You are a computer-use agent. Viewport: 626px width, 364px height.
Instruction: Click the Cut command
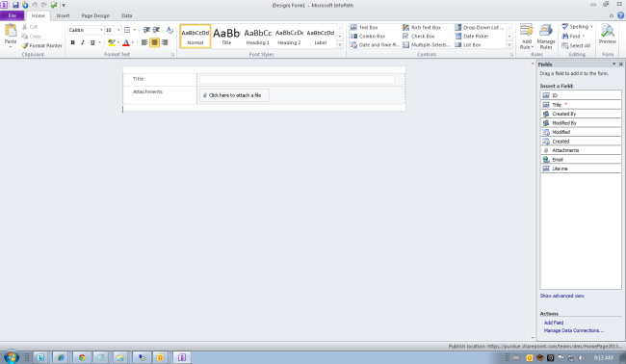pyautogui.click(x=30, y=27)
